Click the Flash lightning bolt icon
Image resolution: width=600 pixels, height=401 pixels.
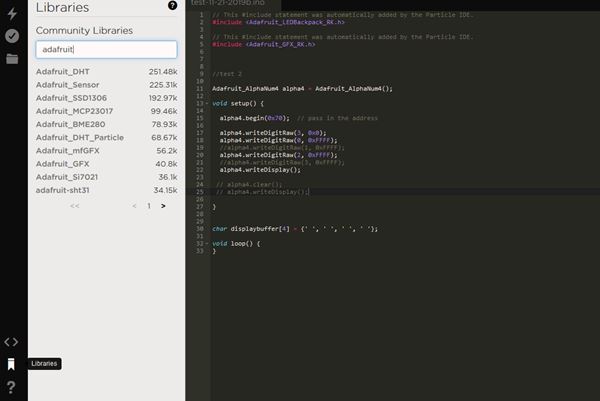coord(12,13)
